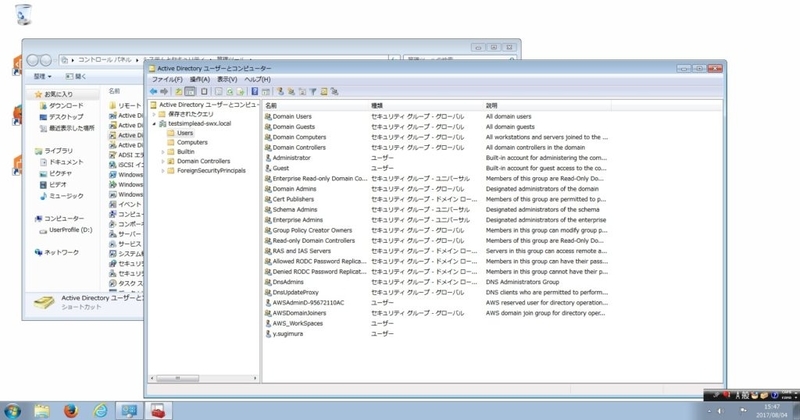Go up one level with the ADUC toolbar folder icon

pos(179,92)
